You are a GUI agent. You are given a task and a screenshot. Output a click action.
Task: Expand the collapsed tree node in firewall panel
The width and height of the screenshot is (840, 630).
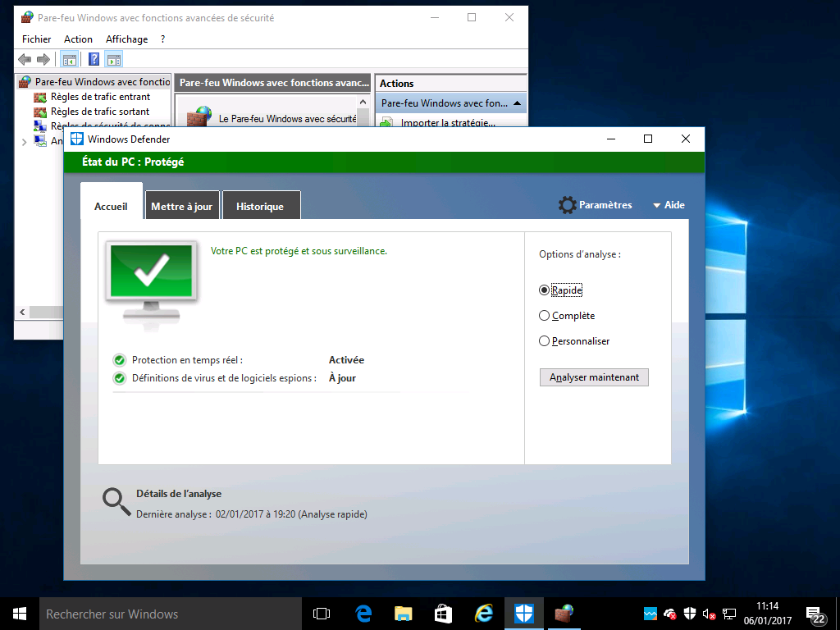click(24, 142)
